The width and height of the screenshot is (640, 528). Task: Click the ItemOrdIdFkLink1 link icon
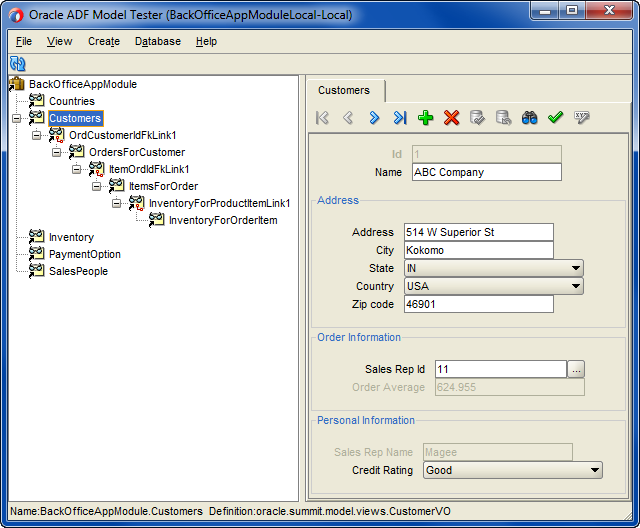[x=96, y=169]
